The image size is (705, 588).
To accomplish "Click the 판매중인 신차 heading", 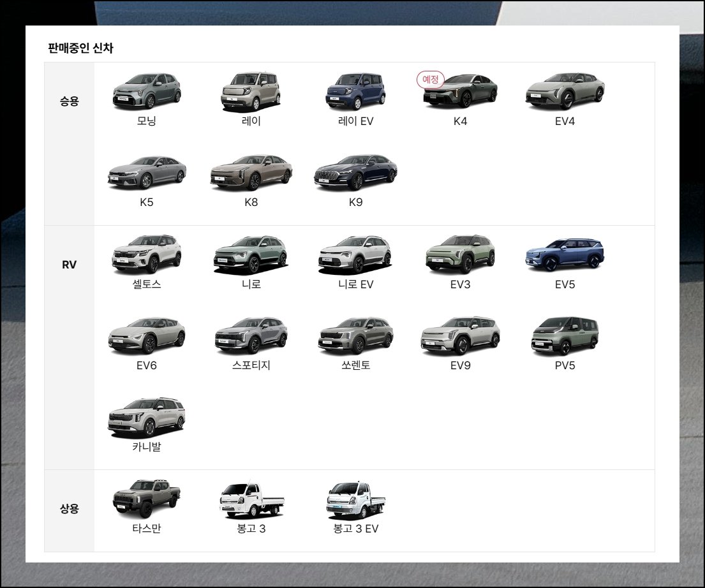I will [x=80, y=48].
